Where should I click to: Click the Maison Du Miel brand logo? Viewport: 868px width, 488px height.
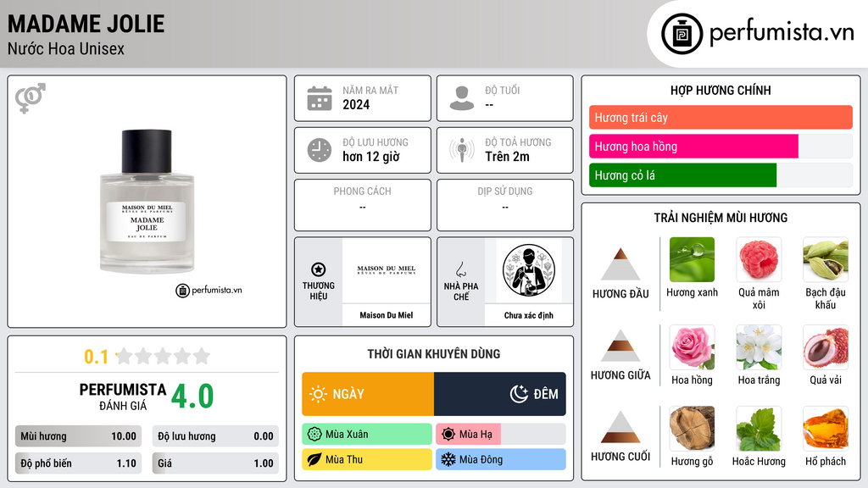pos(387,270)
